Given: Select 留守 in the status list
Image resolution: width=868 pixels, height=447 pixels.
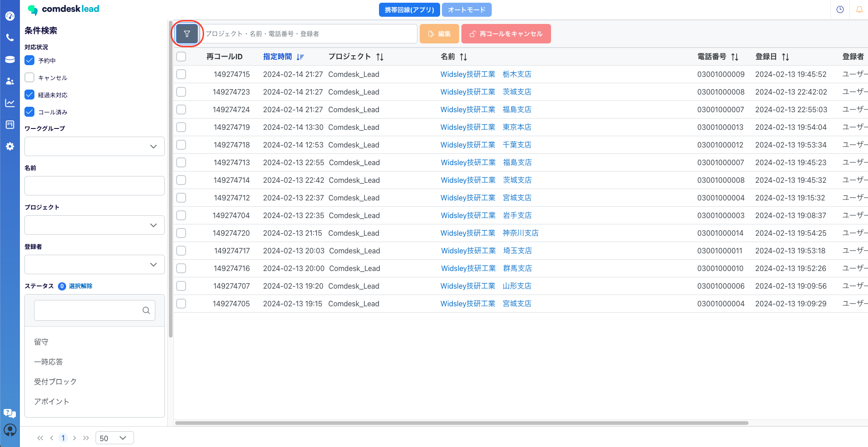Looking at the screenshot, I should coord(41,342).
